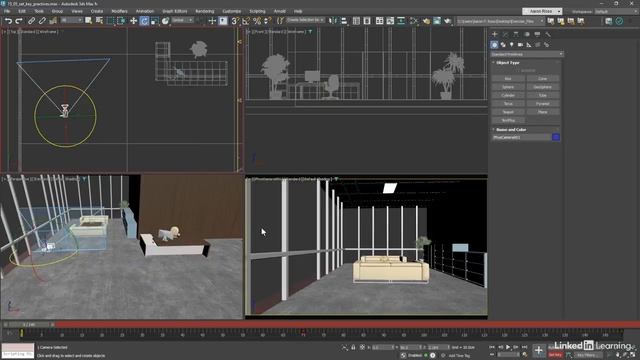Collapse the Object Type rollout
The width and height of the screenshot is (640, 360).
pos(507,62)
